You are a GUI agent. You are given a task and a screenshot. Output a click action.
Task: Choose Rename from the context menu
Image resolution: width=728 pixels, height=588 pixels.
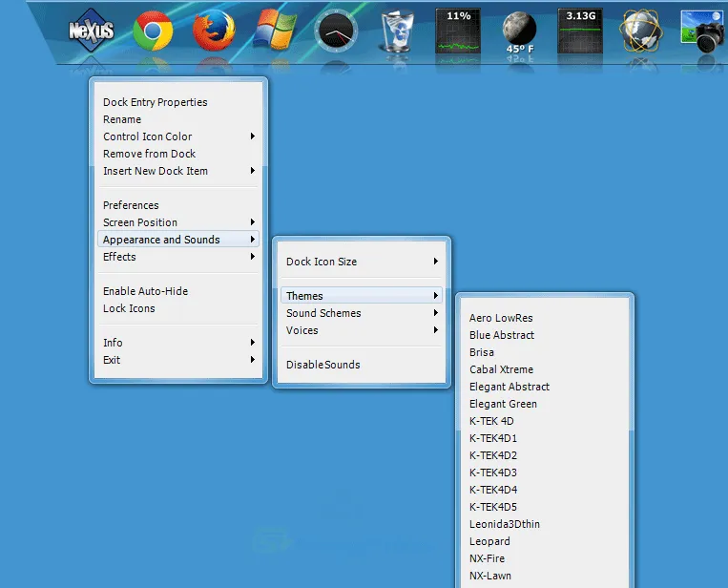pyautogui.click(x=178, y=119)
